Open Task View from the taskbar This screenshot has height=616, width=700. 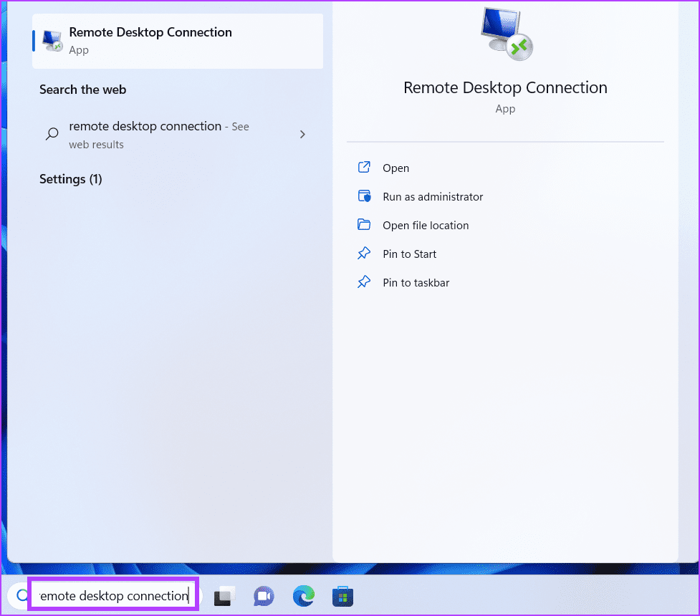click(x=224, y=597)
